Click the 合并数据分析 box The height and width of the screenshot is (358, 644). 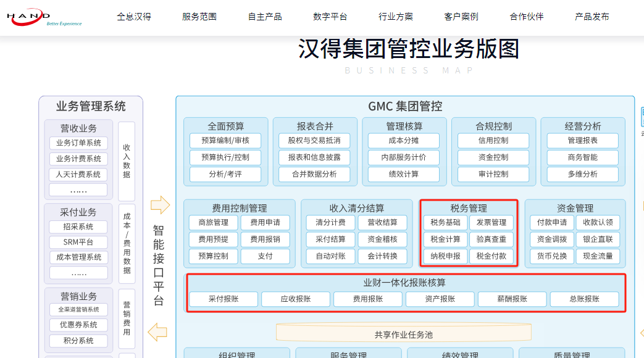(x=315, y=174)
